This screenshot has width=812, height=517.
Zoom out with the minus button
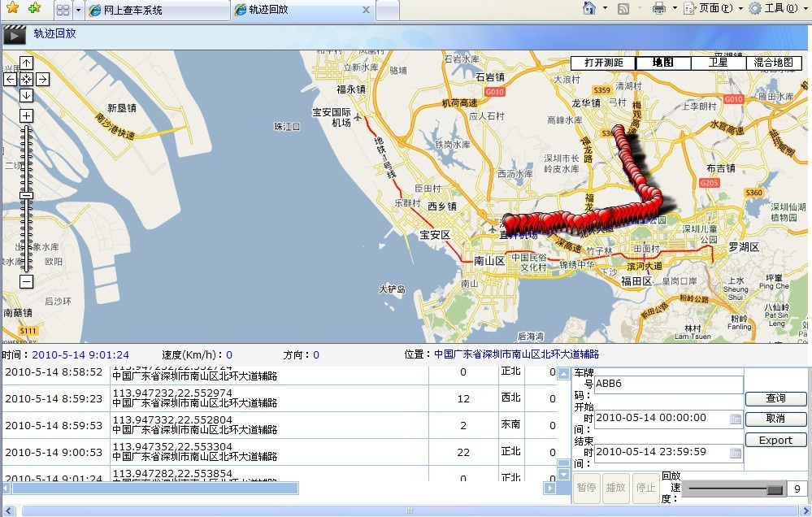[x=26, y=282]
